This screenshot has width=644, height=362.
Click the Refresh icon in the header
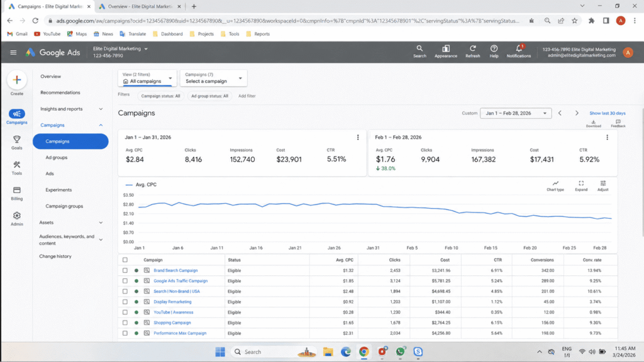(473, 48)
